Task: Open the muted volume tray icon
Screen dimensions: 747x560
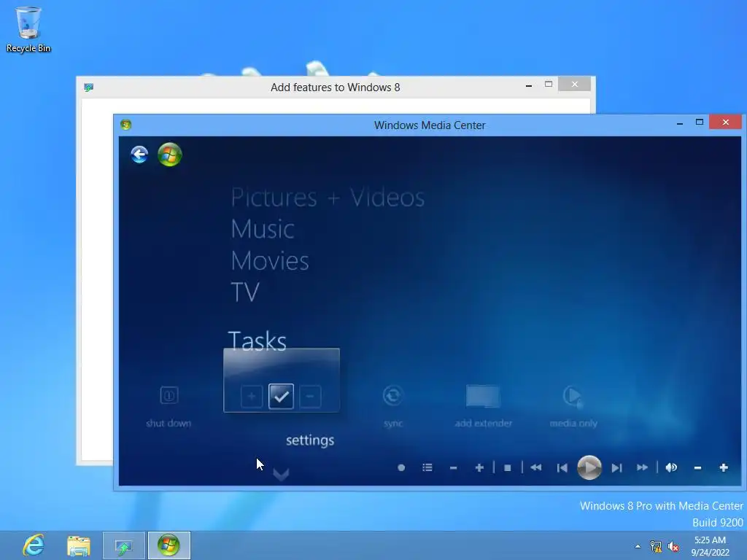Action: [x=673, y=547]
